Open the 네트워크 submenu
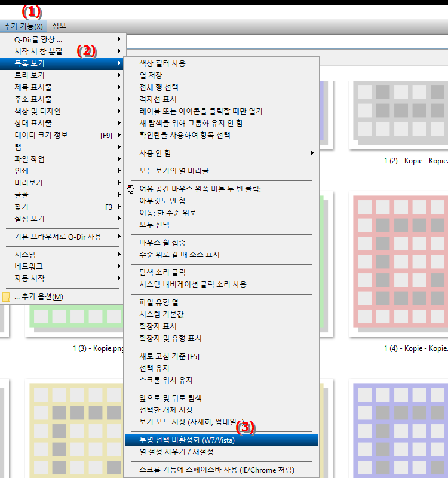Viewport: 448px width, 478px height. [x=62, y=266]
